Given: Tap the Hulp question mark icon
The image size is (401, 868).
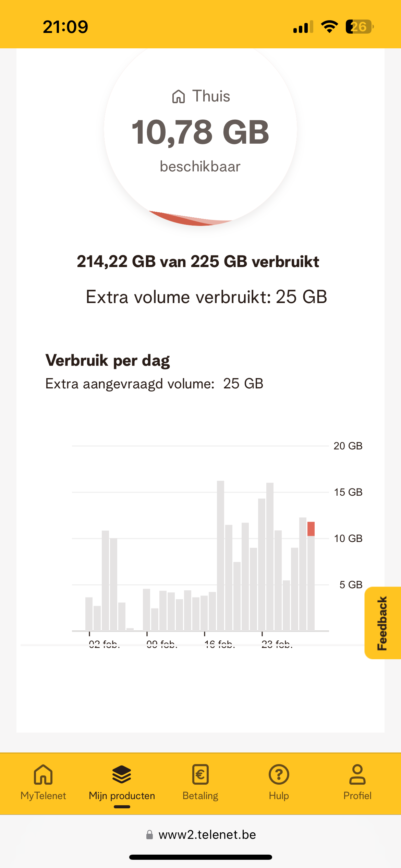Looking at the screenshot, I should [279, 774].
